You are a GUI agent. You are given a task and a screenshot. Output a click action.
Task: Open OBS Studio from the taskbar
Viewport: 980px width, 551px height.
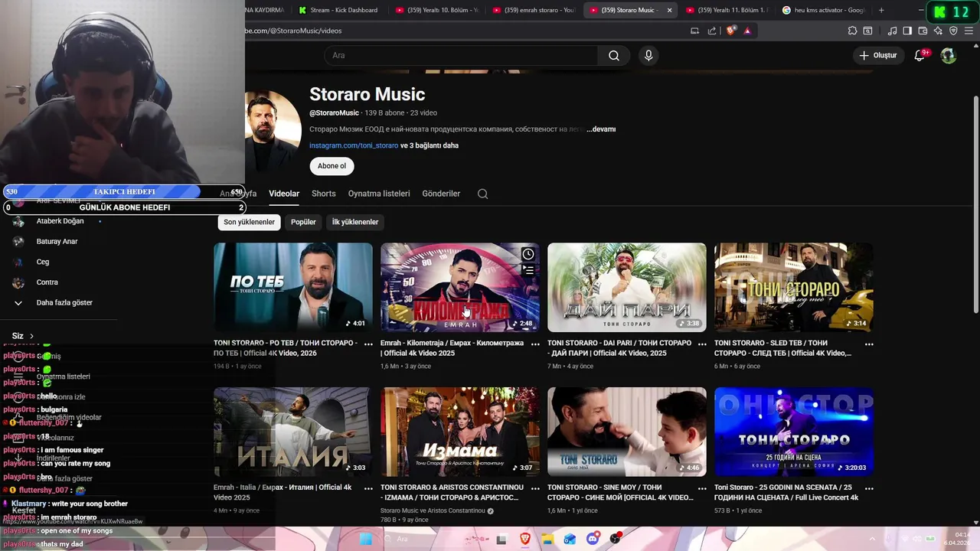[x=615, y=539]
